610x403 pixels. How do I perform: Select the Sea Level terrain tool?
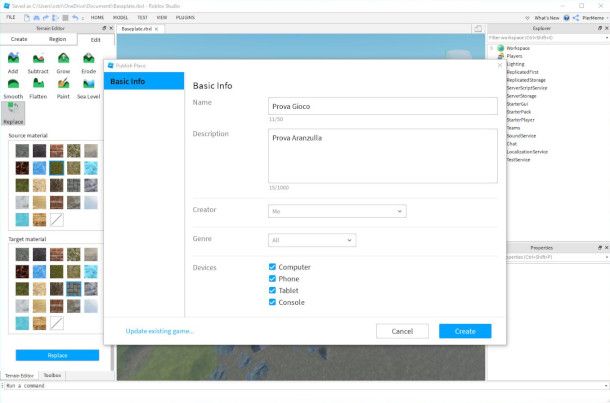(89, 88)
